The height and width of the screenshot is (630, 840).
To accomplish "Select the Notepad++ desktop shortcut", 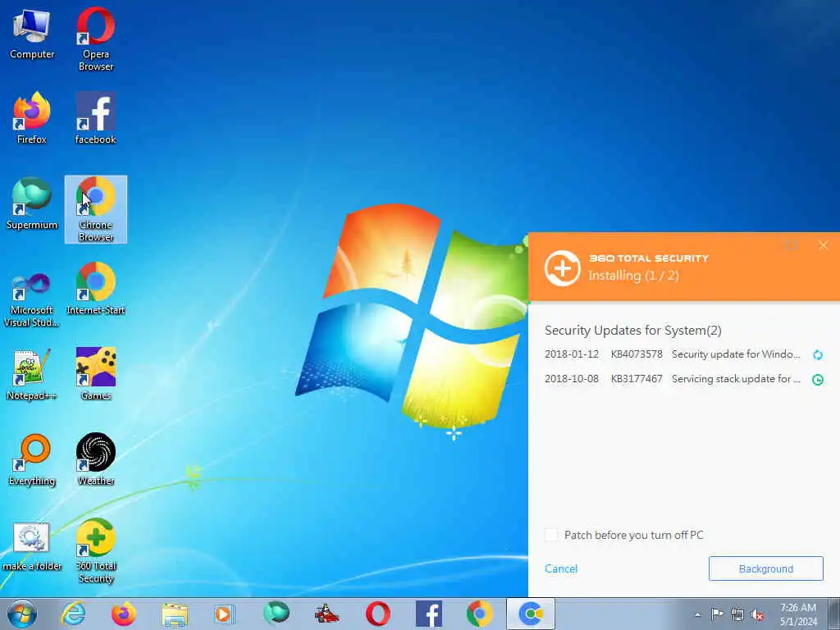I will pyautogui.click(x=32, y=374).
